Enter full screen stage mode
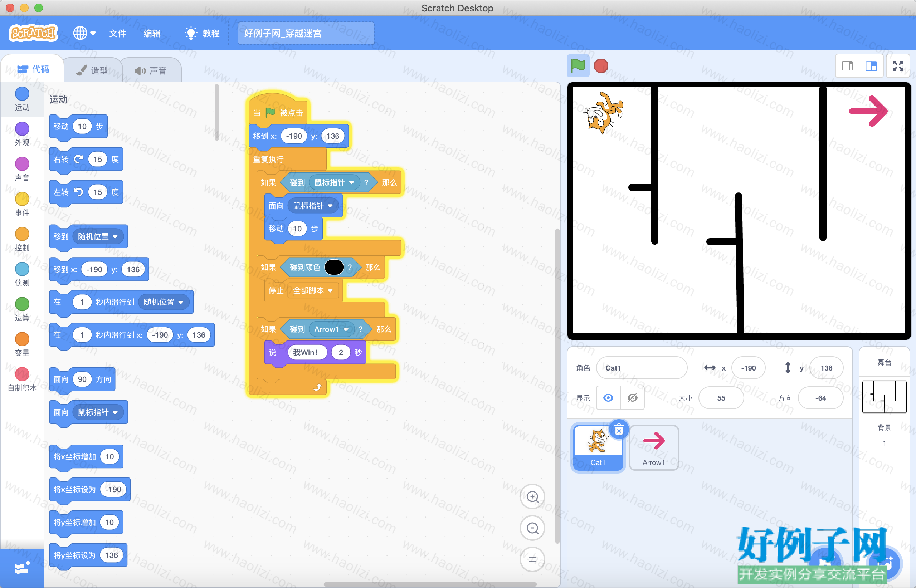Viewport: 916px width, 588px height. [x=898, y=66]
